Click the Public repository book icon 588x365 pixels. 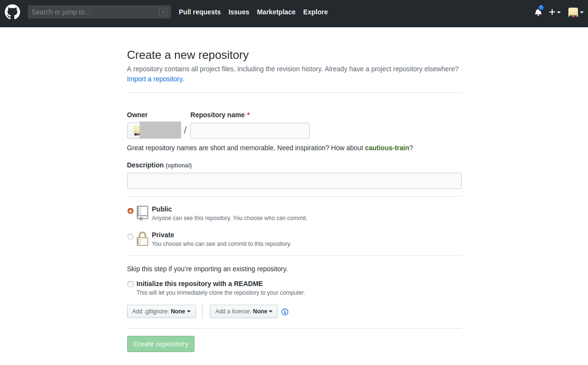coord(142,213)
